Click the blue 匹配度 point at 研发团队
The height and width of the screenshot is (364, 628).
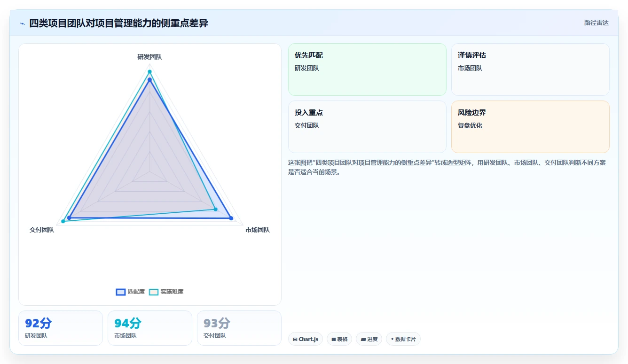click(x=150, y=80)
